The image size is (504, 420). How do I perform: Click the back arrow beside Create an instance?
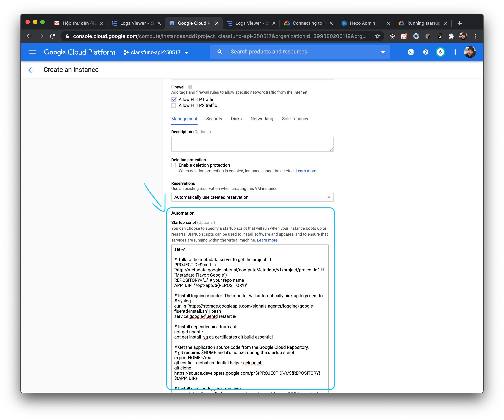pos(31,70)
